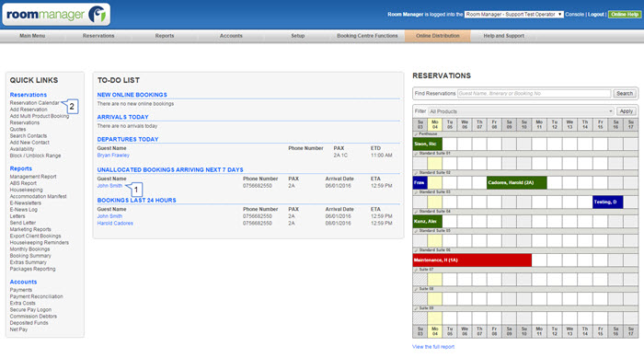Click the Search button for reservations
This screenshot has width=644, height=358.
coord(625,94)
